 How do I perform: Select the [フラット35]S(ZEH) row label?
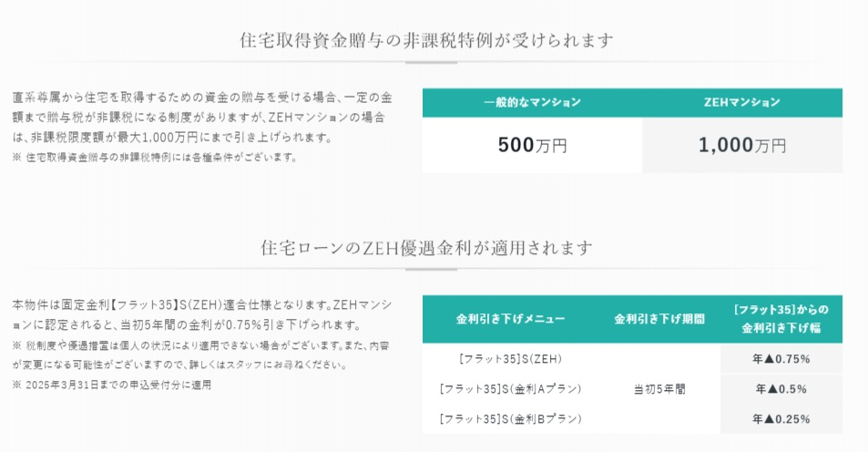coord(510,358)
